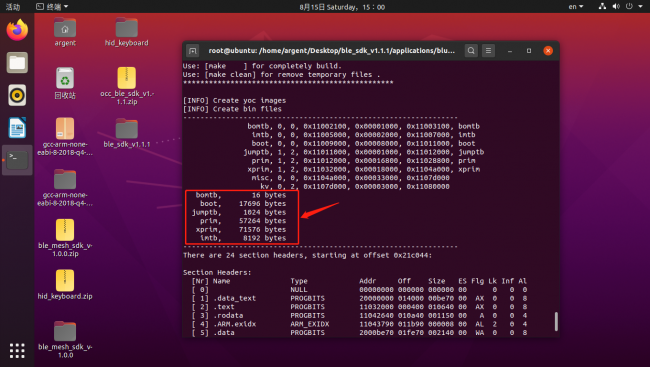Click the 'bomtb, 16 bytes' line
Viewport: 650px width, 367px height.
pos(241,195)
